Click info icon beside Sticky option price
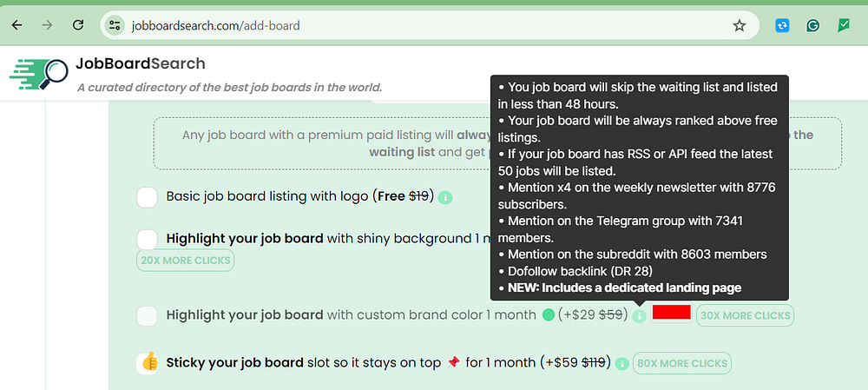This screenshot has width=868, height=390. [621, 363]
